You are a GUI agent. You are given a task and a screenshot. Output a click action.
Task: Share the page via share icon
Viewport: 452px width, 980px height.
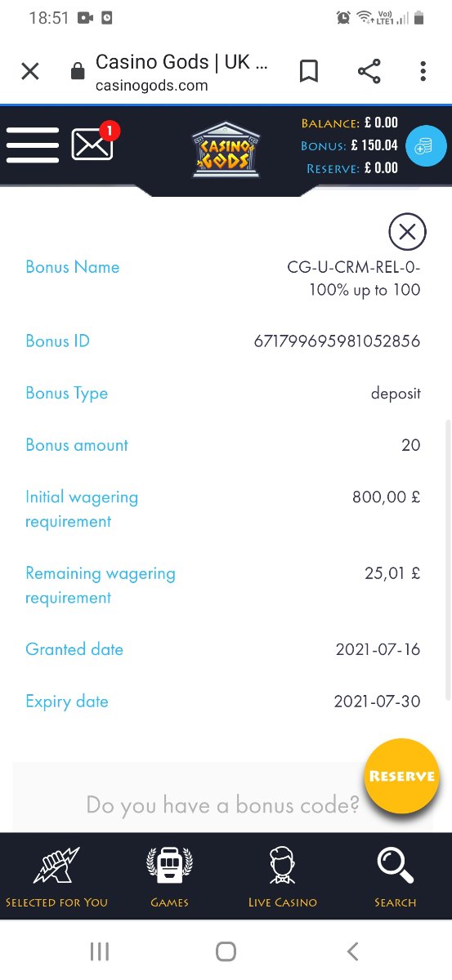[x=369, y=72]
